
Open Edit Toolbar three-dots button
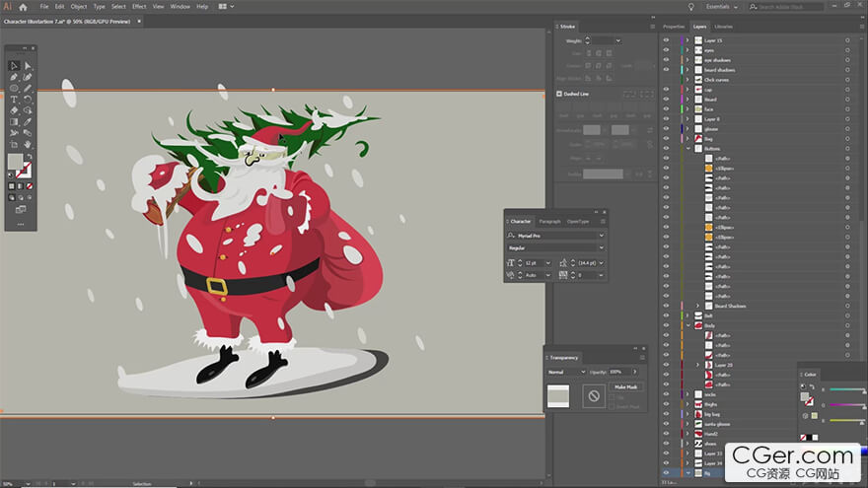tap(21, 224)
